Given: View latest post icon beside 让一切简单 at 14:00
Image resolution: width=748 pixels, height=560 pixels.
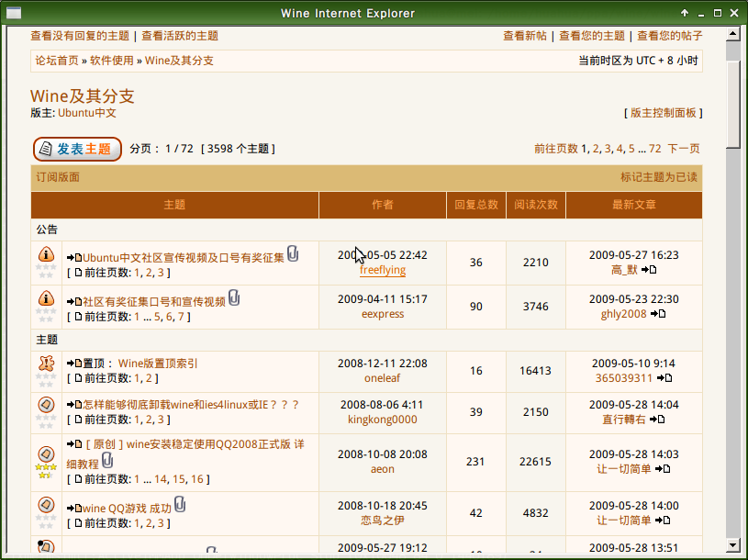Looking at the screenshot, I should coord(663,520).
